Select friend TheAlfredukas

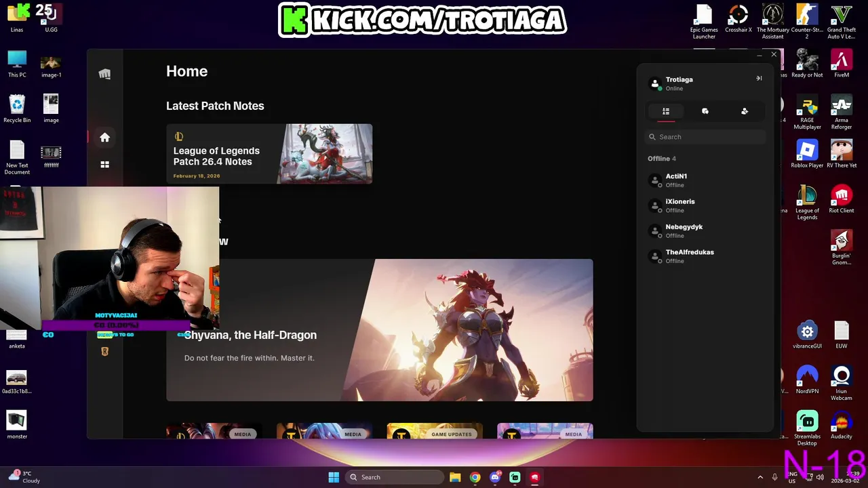coord(705,256)
